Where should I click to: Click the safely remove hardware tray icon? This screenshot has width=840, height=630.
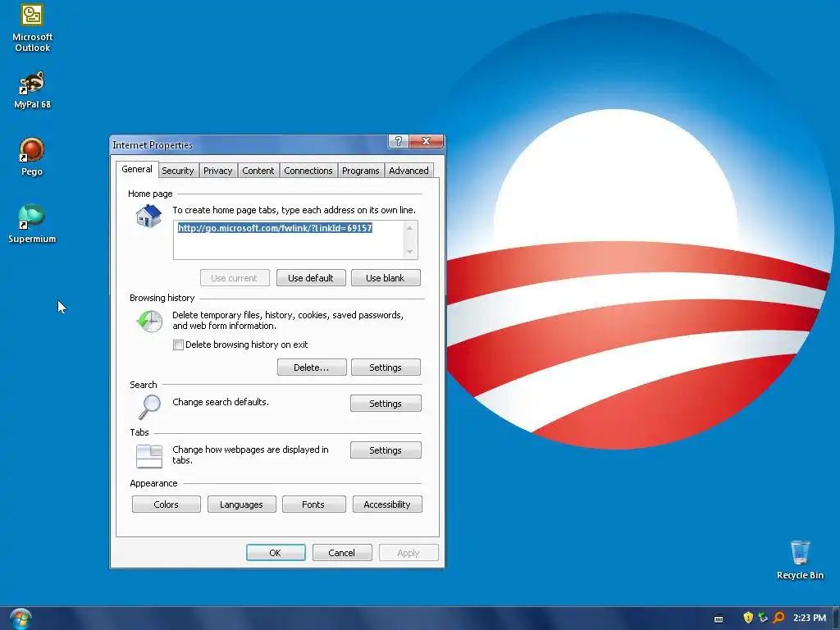point(763,618)
